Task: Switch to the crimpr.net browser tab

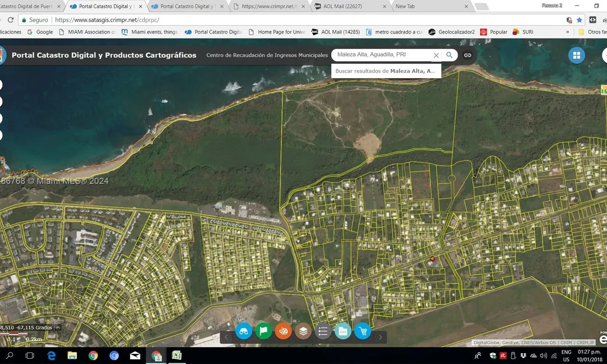Action: tap(269, 6)
